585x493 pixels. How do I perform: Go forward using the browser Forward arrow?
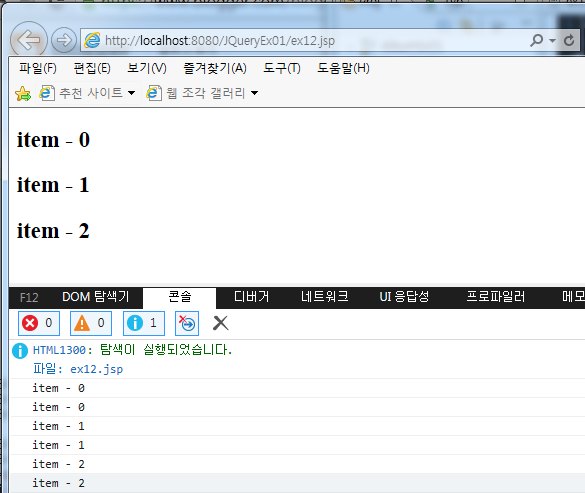click(x=64, y=40)
